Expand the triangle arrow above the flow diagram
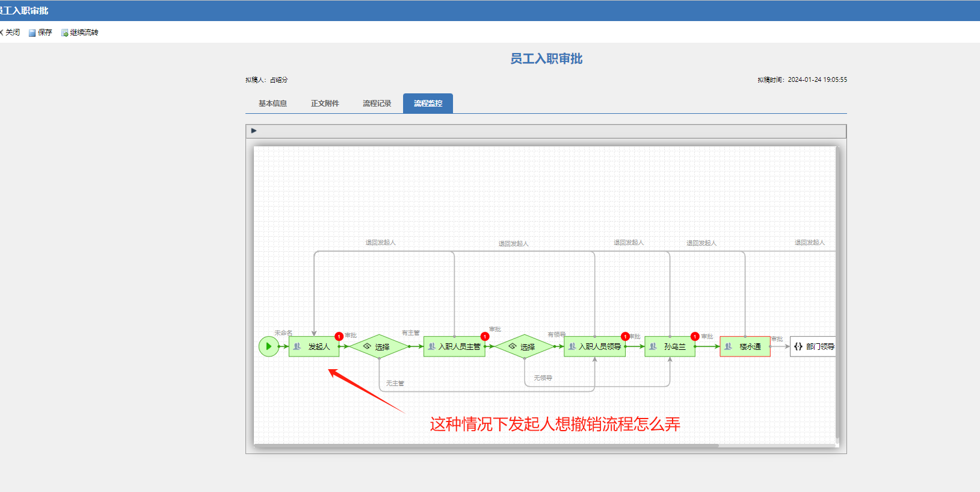The image size is (980, 492). pos(254,131)
